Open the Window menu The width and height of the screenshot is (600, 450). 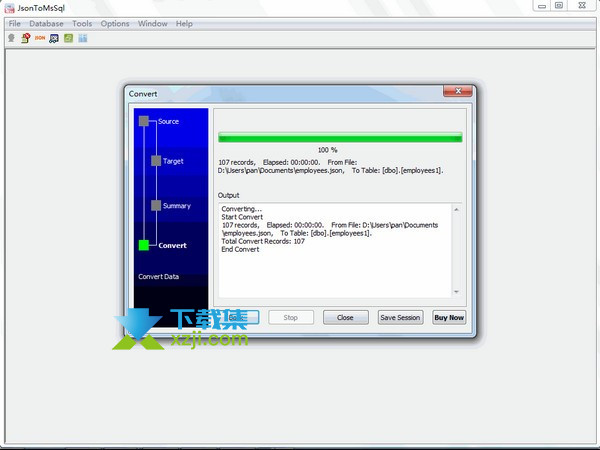coord(153,24)
